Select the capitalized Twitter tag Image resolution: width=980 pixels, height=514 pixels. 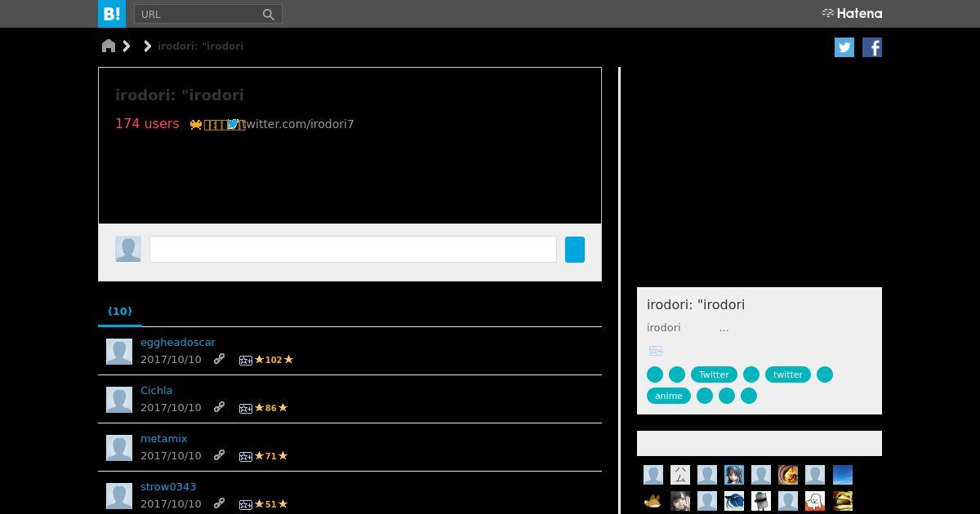coord(714,374)
